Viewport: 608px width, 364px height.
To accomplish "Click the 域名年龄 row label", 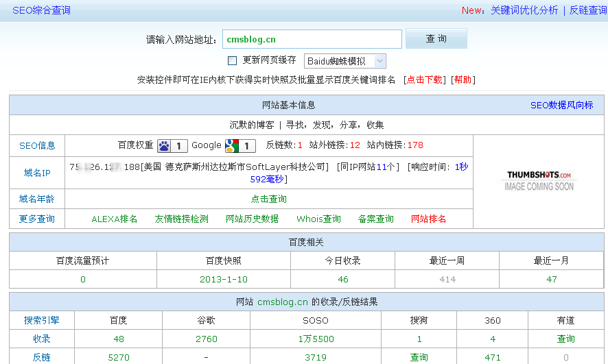I will tap(37, 199).
